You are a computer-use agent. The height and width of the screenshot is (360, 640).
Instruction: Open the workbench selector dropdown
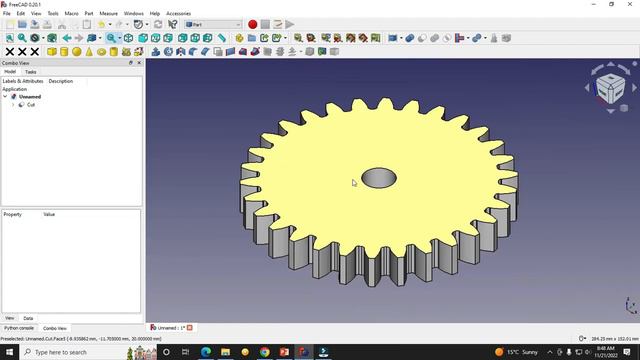(x=213, y=24)
